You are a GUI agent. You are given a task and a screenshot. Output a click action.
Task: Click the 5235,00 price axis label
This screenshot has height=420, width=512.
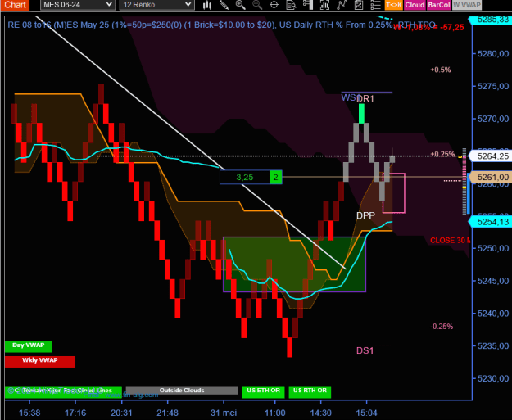[493, 346]
